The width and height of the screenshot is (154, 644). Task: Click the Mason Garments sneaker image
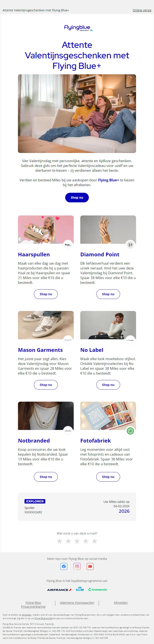point(46,325)
